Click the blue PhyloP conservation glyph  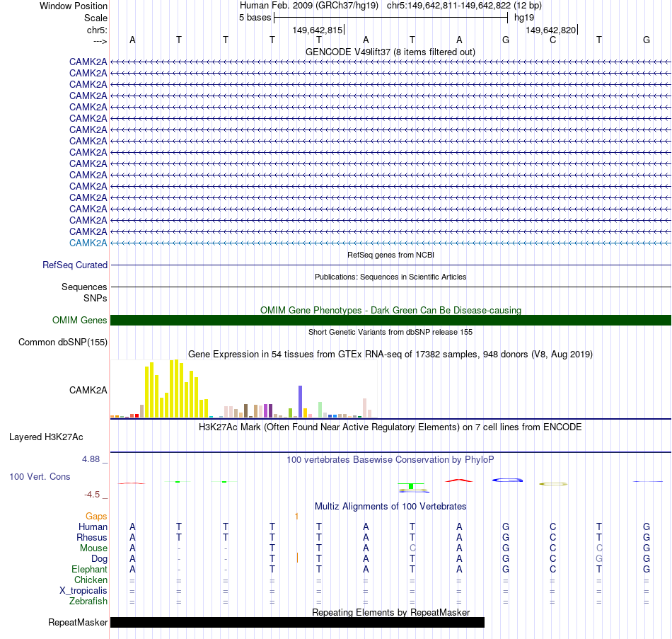[507, 480]
